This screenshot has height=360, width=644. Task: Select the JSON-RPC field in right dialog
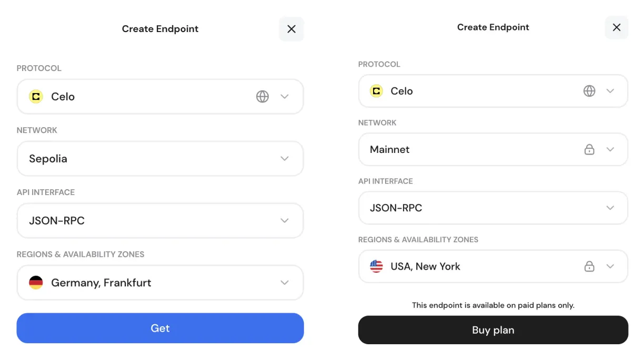[493, 208]
